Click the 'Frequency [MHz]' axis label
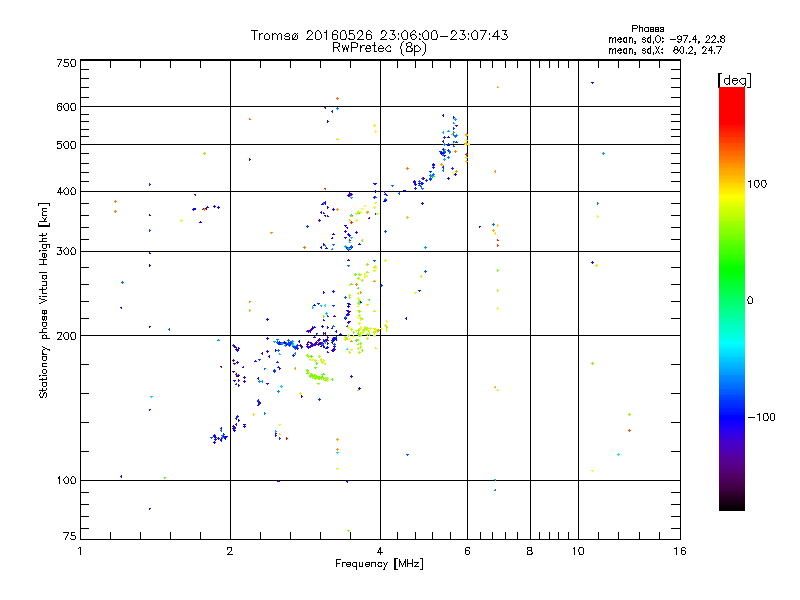 point(379,564)
